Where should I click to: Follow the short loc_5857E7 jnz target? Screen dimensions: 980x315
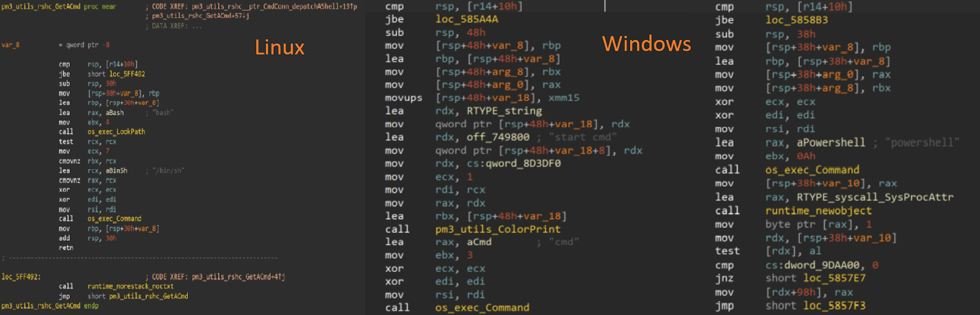[x=815, y=278]
